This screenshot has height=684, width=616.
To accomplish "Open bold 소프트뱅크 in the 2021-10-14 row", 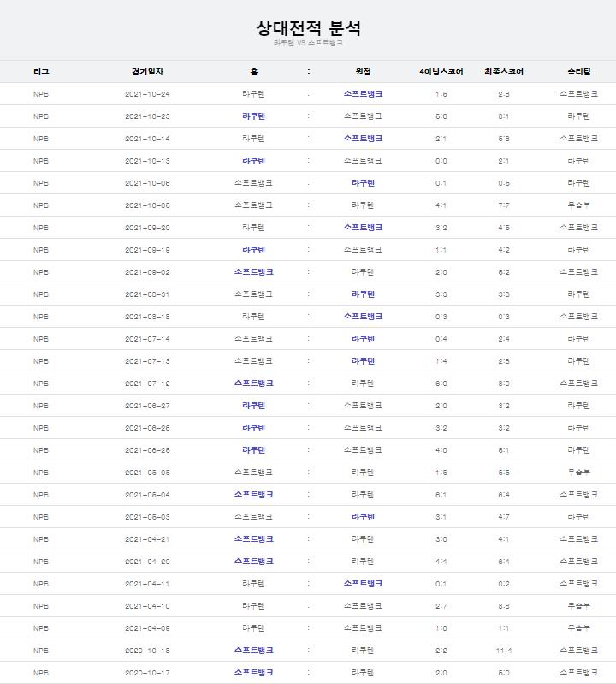I will pos(363,139).
